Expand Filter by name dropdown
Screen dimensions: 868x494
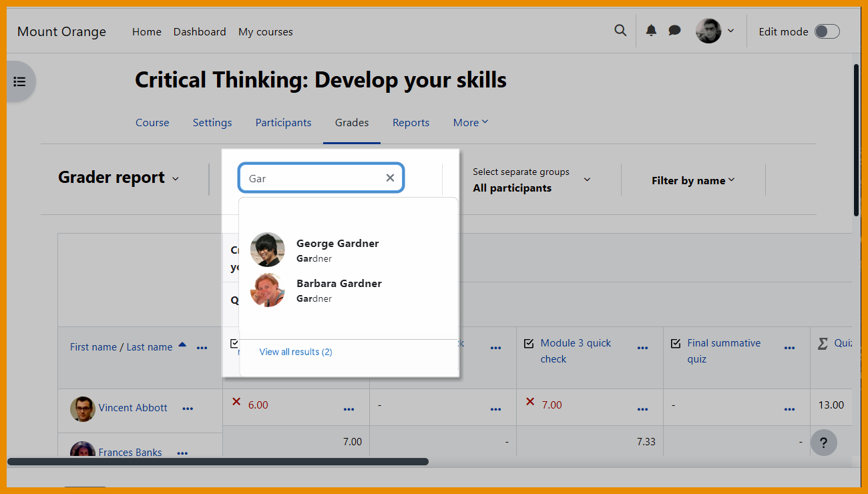[x=692, y=180]
